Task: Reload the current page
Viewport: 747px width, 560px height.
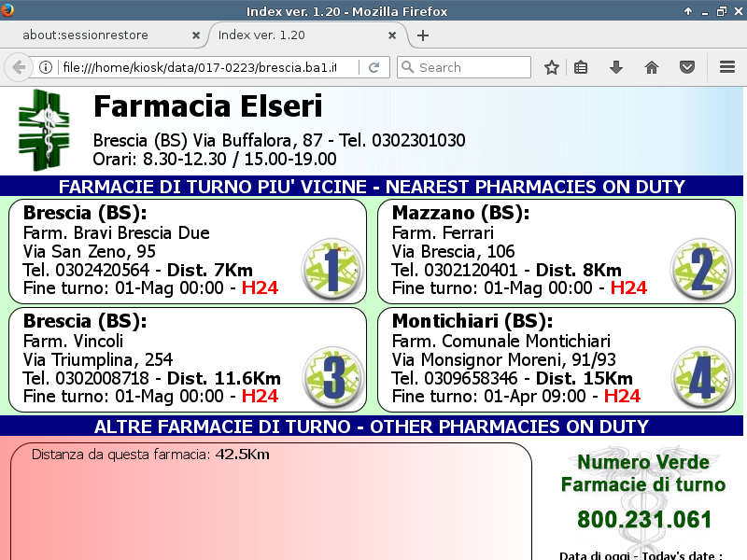Action: [374, 67]
